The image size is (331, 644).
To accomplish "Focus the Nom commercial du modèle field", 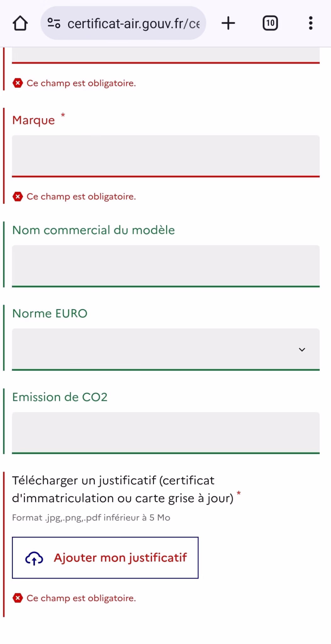I will (x=166, y=266).
